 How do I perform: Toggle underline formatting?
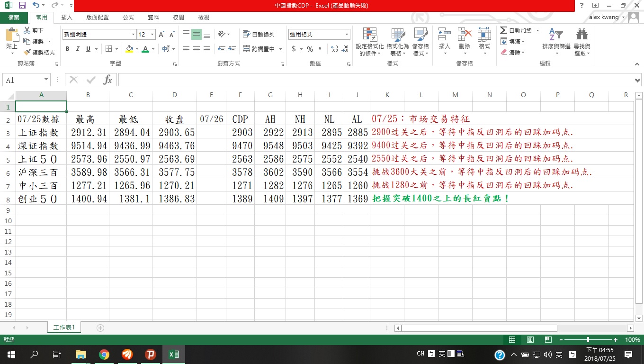pos(89,49)
